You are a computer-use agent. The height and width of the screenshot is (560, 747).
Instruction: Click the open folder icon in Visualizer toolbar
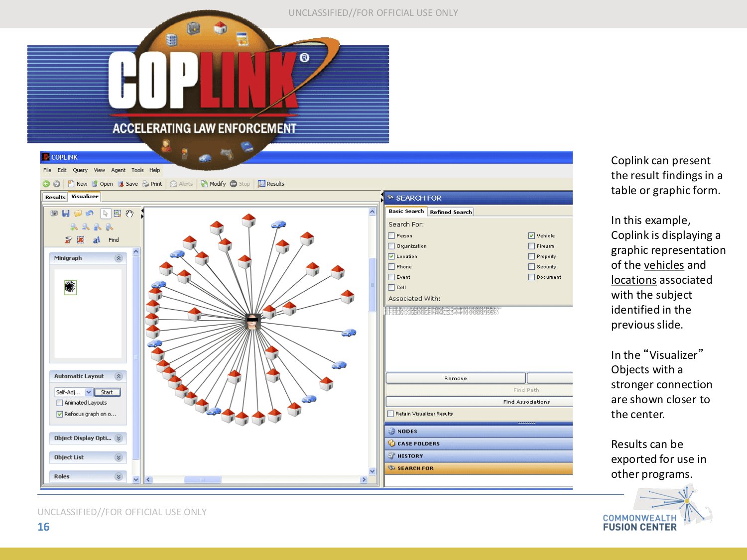78,214
